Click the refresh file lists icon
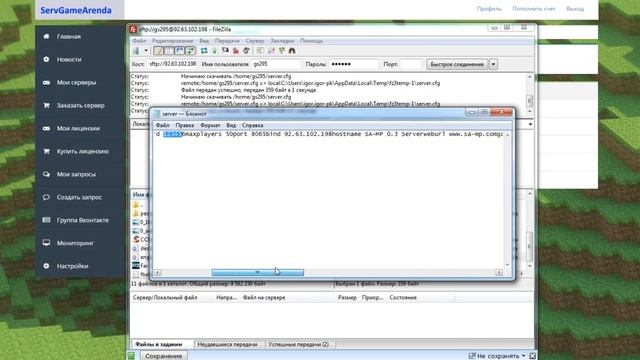Viewport: 640px width, 360px height. tap(204, 51)
